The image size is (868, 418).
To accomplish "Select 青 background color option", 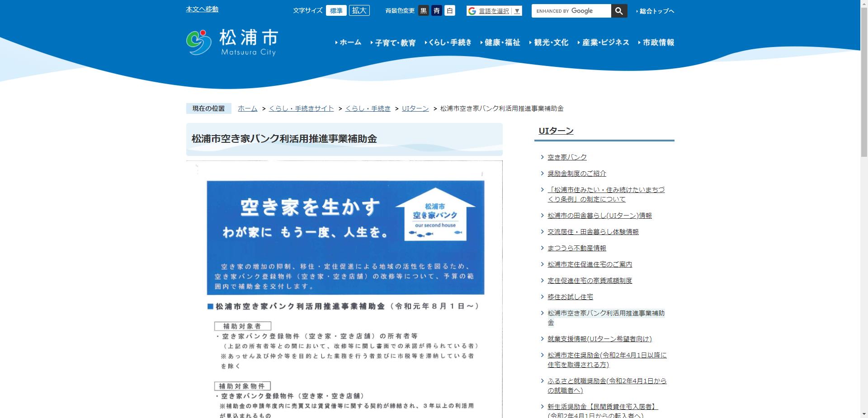I will [436, 10].
